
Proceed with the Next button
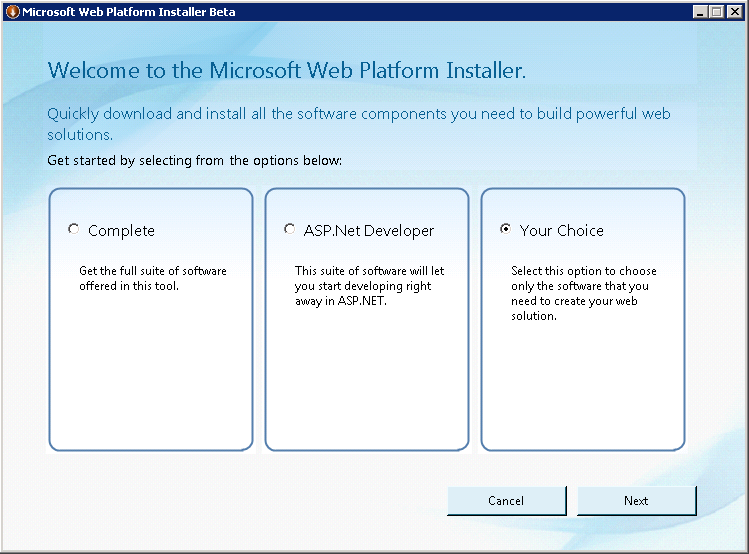(x=636, y=501)
